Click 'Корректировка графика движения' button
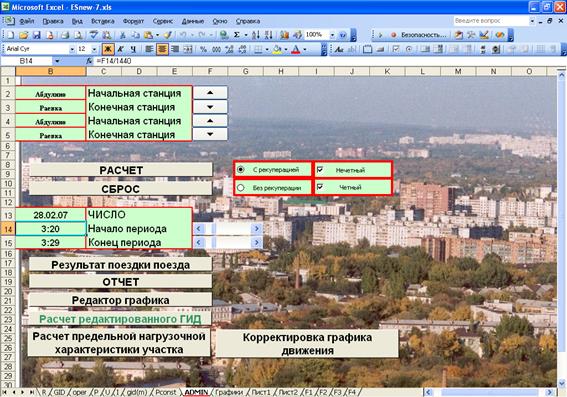Screen dimensions: 567x397 pyautogui.click(x=307, y=343)
